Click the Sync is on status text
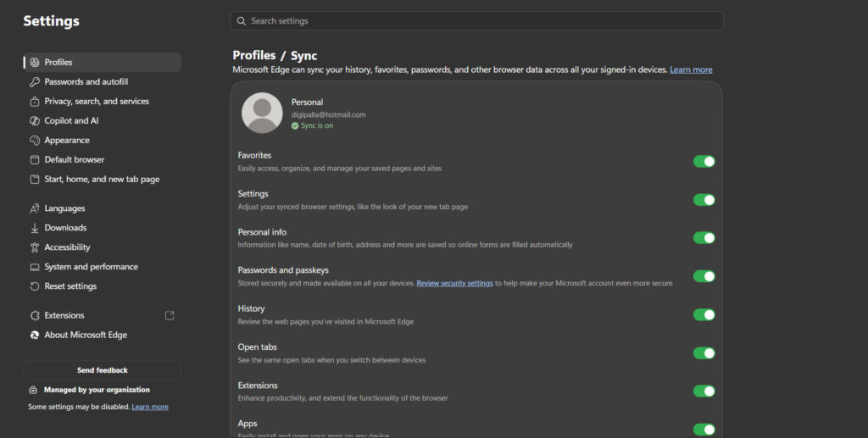Image resolution: width=868 pixels, height=438 pixels. pyautogui.click(x=317, y=126)
